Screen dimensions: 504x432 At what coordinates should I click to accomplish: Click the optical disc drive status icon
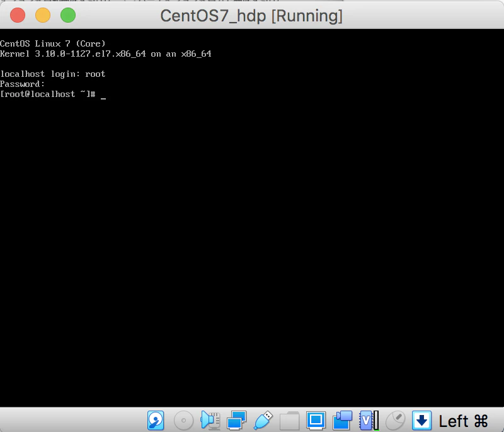[x=183, y=420]
